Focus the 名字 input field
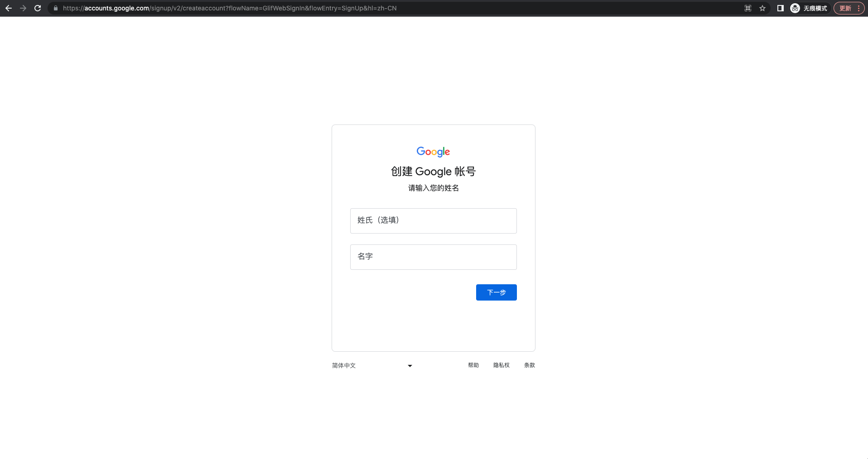The width and height of the screenshot is (868, 459). (x=433, y=257)
